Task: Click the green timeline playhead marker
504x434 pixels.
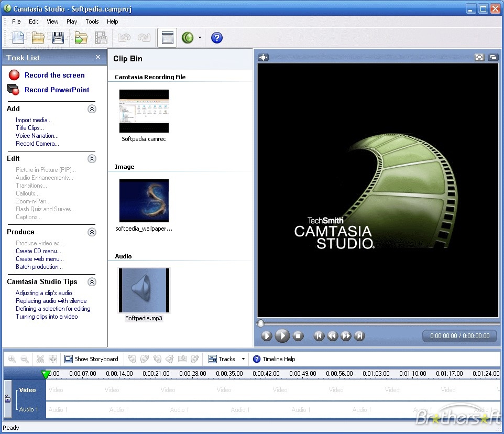Action: 46,374
